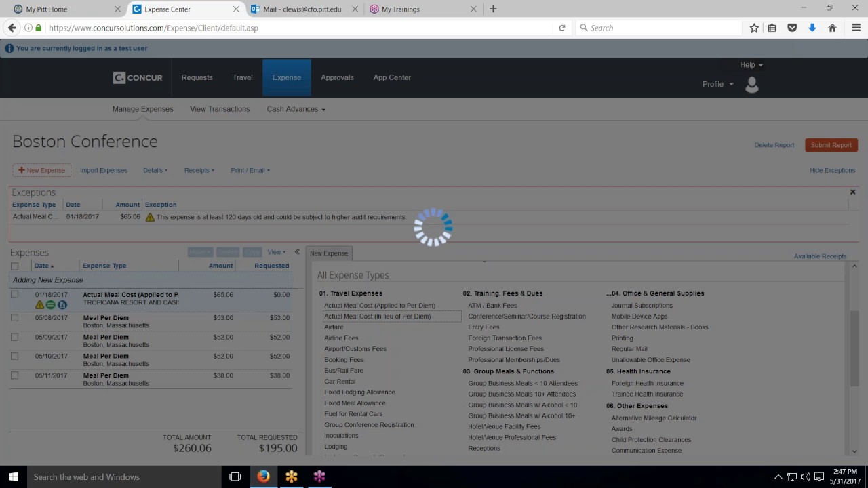This screenshot has width=868, height=488.
Task: Reload the page with the refresh icon
Action: click(561, 28)
